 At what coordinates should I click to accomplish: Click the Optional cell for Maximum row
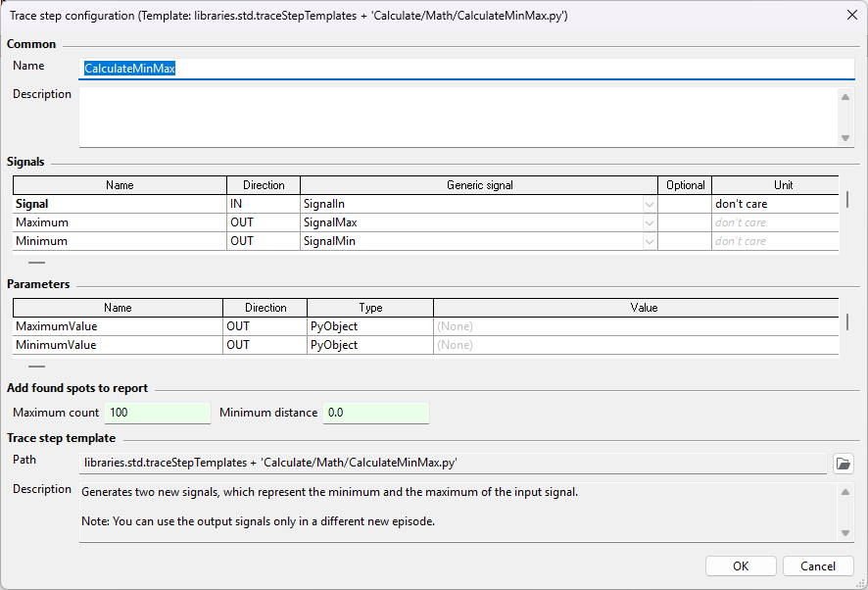pos(685,222)
